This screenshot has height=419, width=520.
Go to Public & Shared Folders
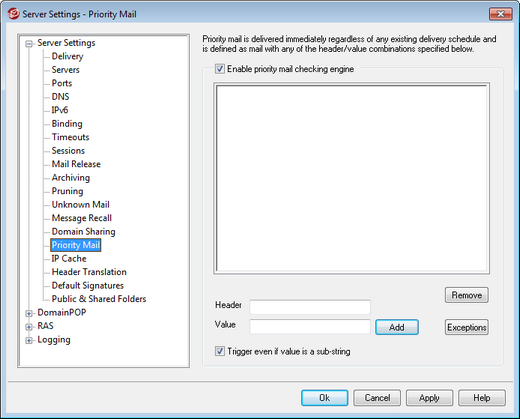(99, 299)
